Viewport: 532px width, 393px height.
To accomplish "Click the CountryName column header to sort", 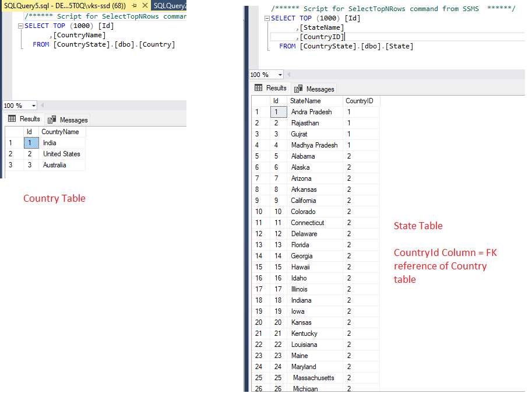I will point(61,132).
